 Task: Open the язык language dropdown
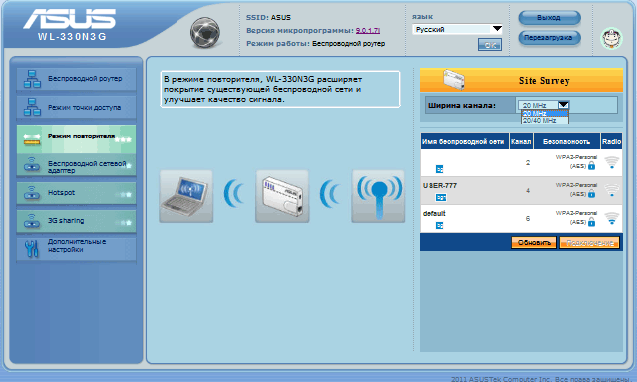point(457,29)
